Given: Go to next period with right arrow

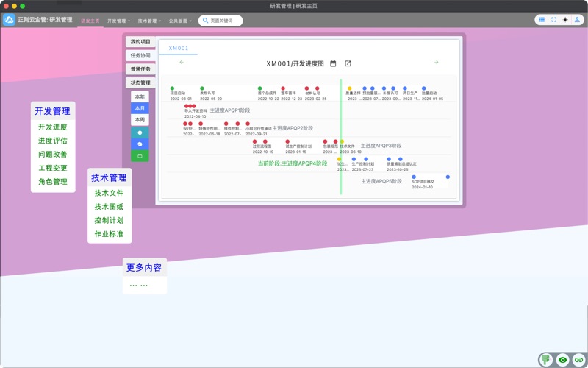Looking at the screenshot, I should (436, 63).
